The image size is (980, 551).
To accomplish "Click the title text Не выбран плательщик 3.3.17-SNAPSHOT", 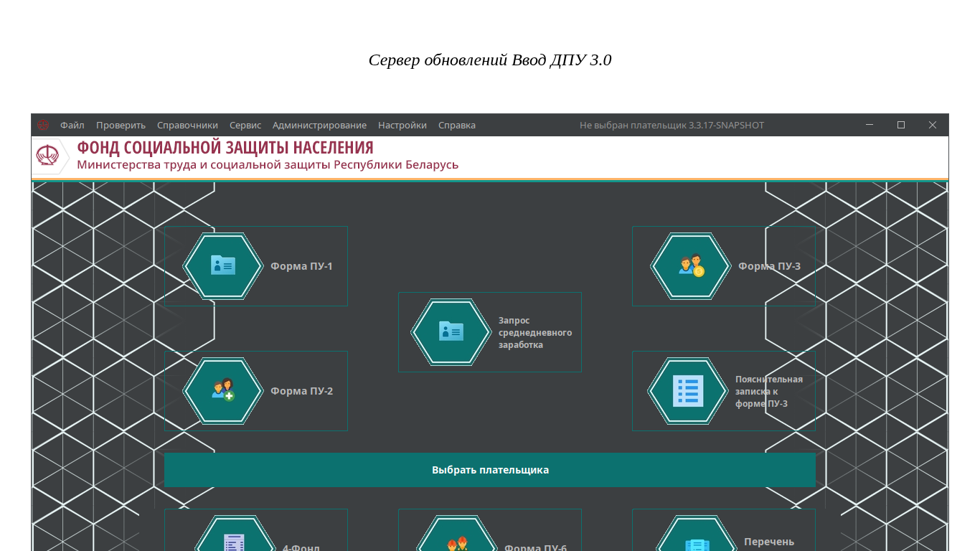I will point(672,125).
